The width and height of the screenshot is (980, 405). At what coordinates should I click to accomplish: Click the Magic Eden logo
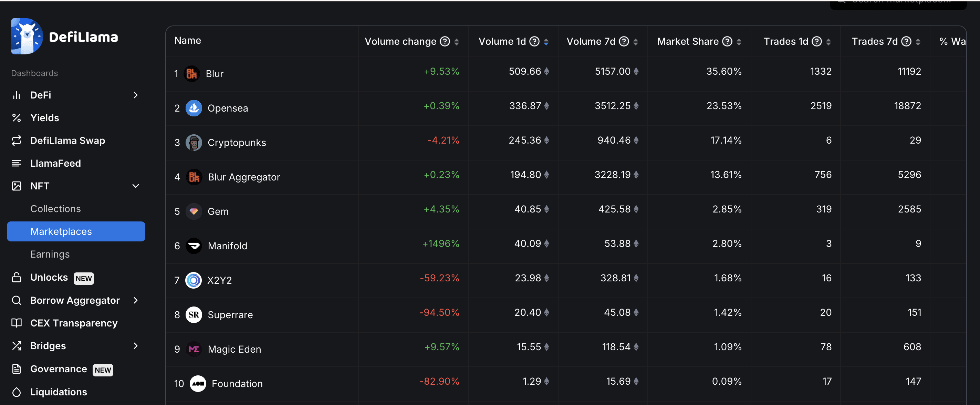click(x=194, y=349)
